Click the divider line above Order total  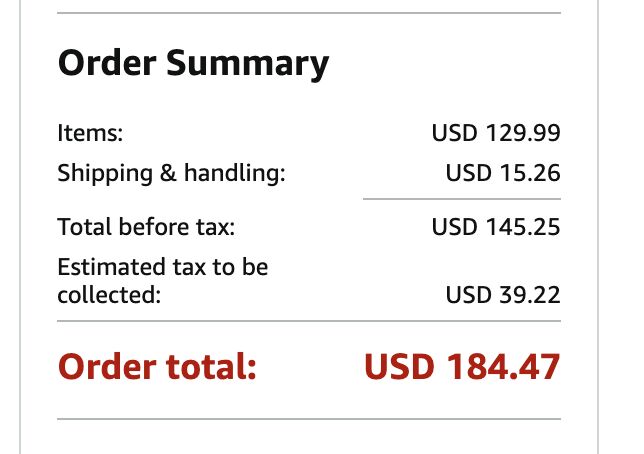click(x=309, y=321)
